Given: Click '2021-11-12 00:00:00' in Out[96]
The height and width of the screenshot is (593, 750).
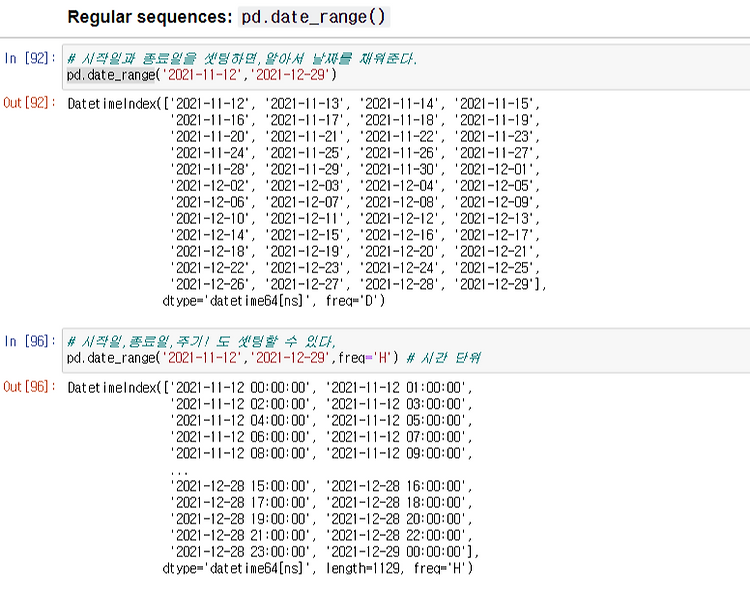Looking at the screenshot, I should click(x=241, y=387).
